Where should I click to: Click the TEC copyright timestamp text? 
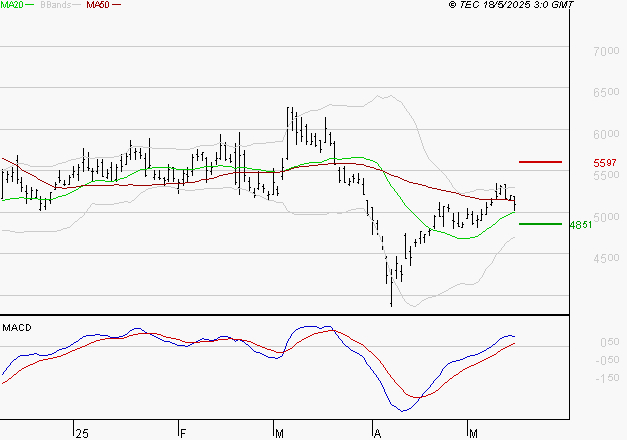click(511, 6)
